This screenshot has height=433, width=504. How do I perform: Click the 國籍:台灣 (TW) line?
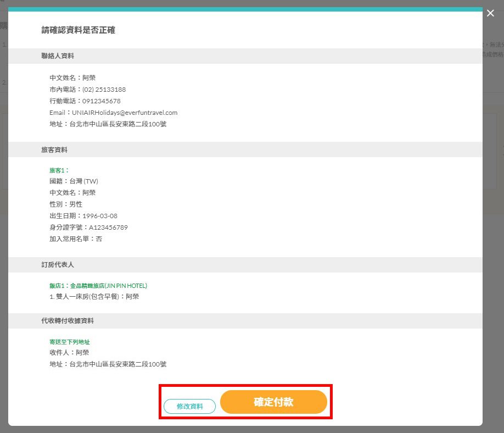coord(74,181)
